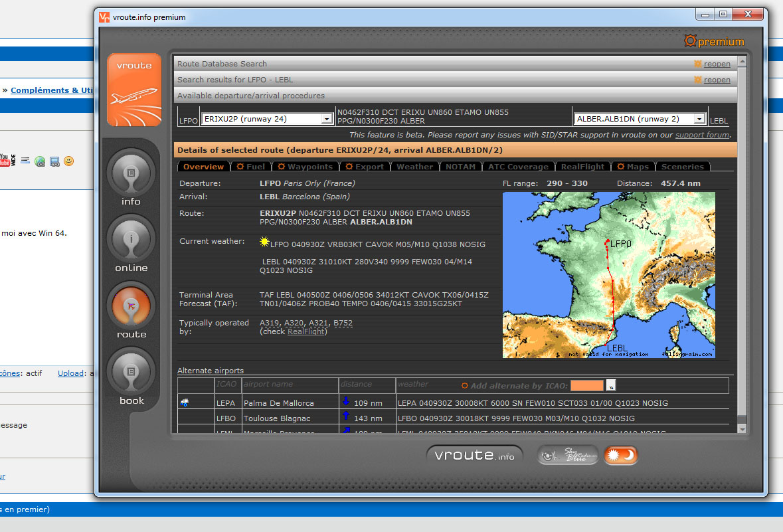Click the A320 aircraft type
The width and height of the screenshot is (783, 532).
tap(294, 323)
